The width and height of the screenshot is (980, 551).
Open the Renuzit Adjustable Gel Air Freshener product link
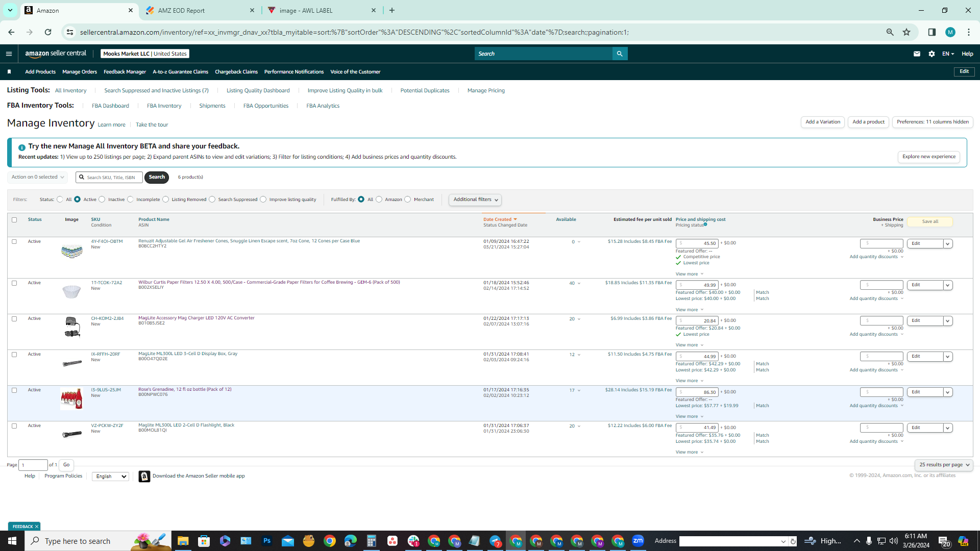249,241
